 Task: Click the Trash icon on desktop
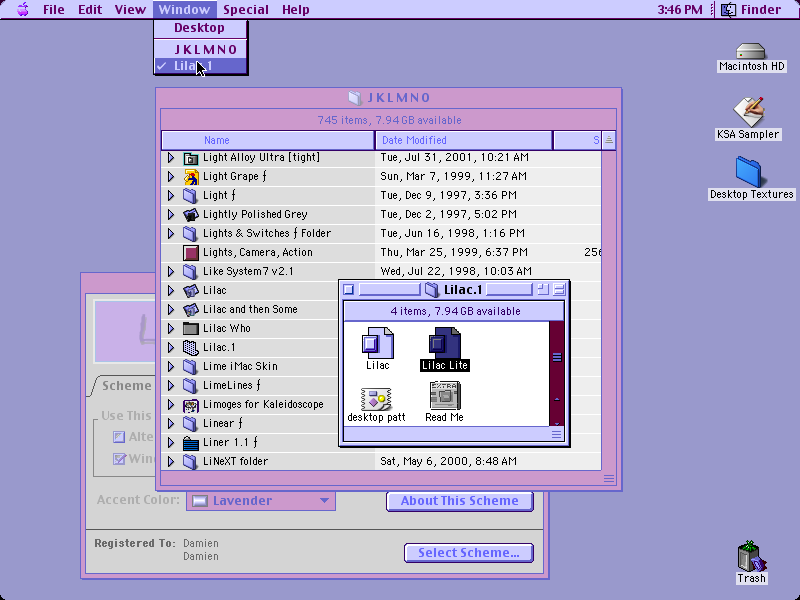pos(752,556)
